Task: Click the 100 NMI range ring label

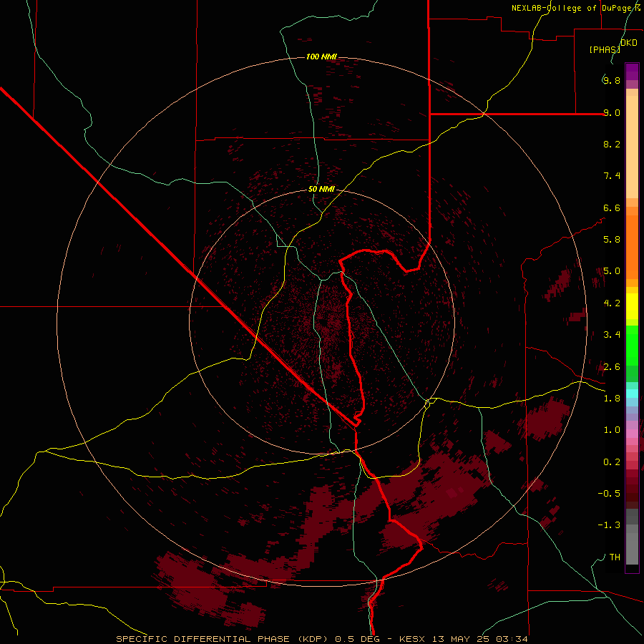Action: [321, 57]
